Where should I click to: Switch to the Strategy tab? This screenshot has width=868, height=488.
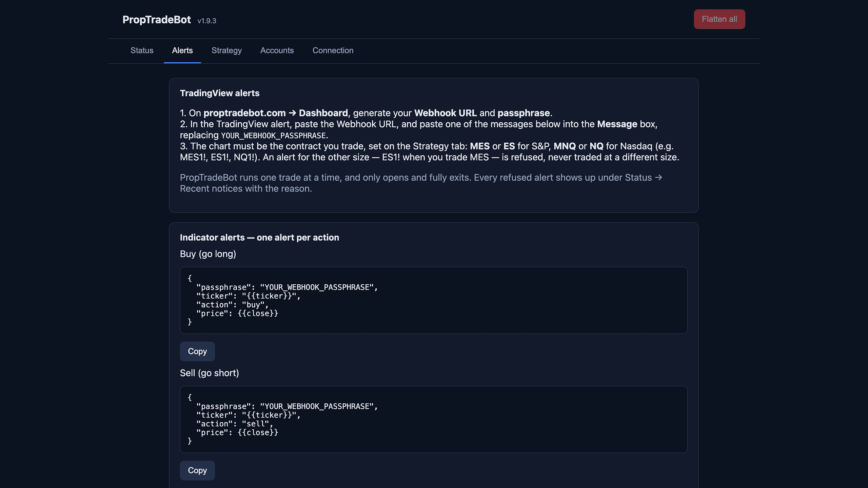[x=226, y=50]
